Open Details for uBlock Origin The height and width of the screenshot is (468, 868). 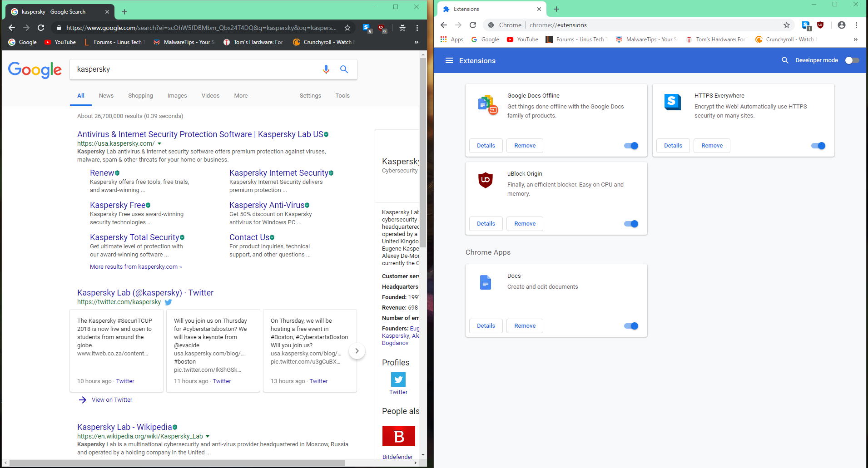486,224
